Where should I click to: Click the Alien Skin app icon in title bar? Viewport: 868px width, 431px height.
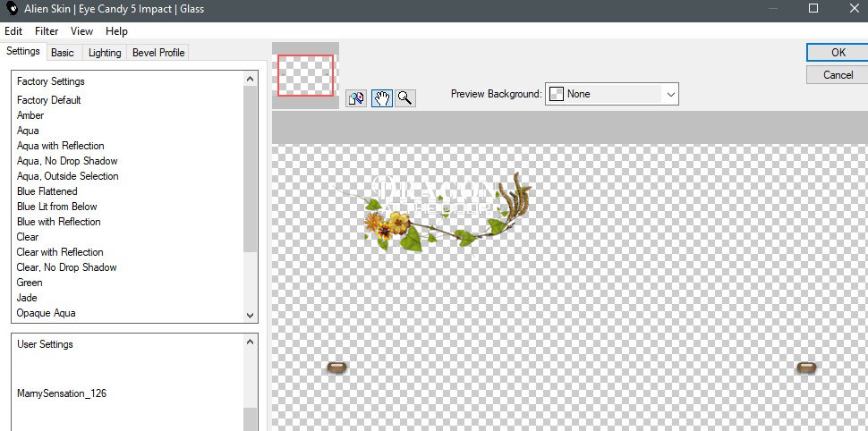point(13,9)
